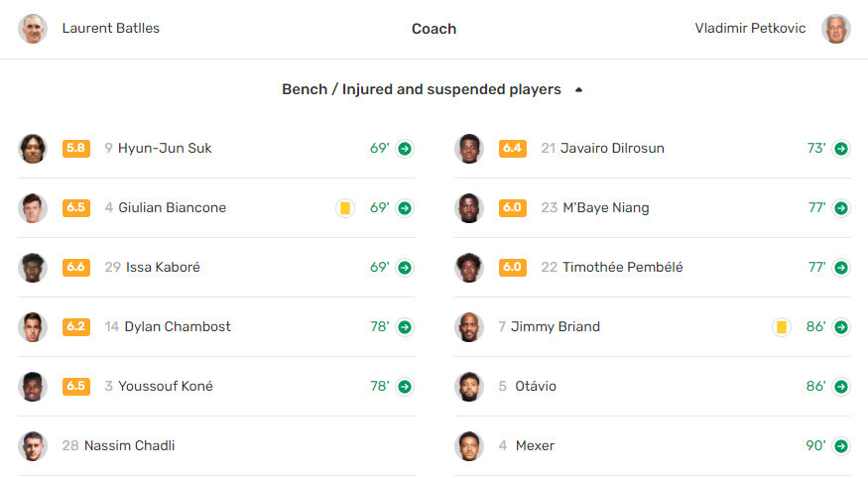
Task: Click Issa Kaboré's 6.6 rating badge
Action: 76,267
